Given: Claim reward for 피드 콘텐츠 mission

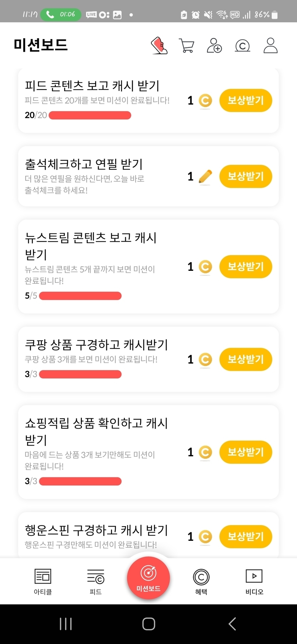Looking at the screenshot, I should tap(245, 100).
